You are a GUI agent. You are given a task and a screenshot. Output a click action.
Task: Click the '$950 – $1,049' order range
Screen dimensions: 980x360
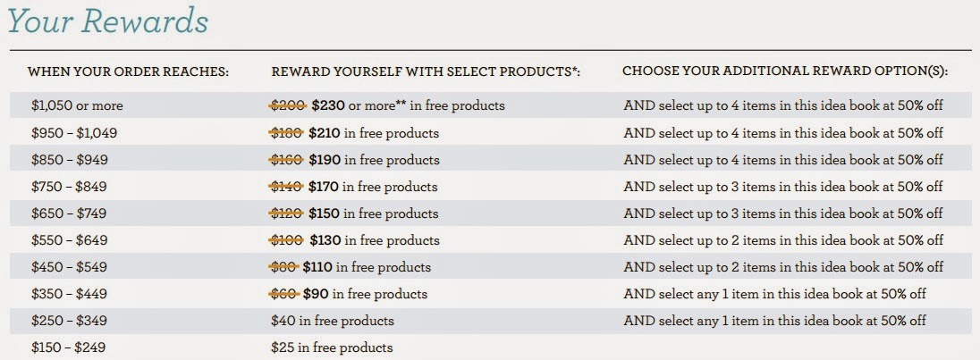coord(73,133)
